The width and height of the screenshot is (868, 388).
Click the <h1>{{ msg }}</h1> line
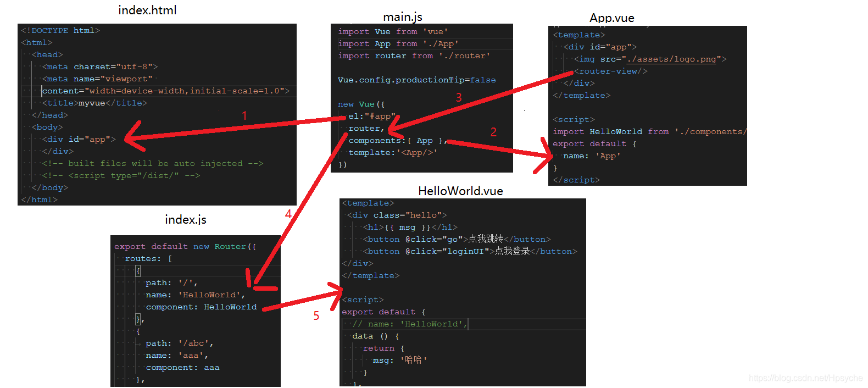410,228
